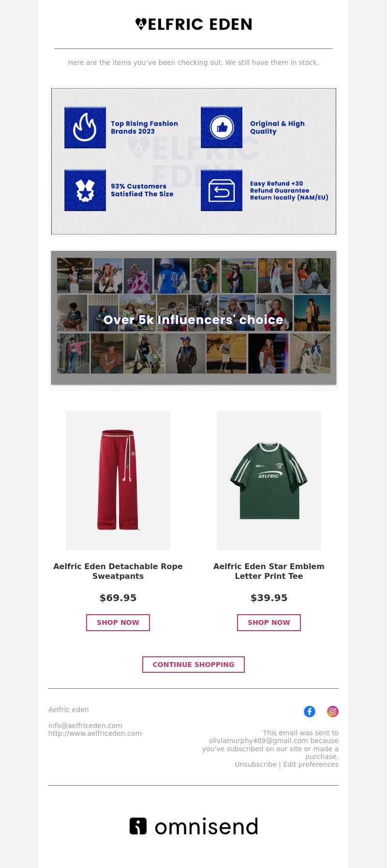
Task: Click the Easy Refund return box icon
Action: point(222,190)
